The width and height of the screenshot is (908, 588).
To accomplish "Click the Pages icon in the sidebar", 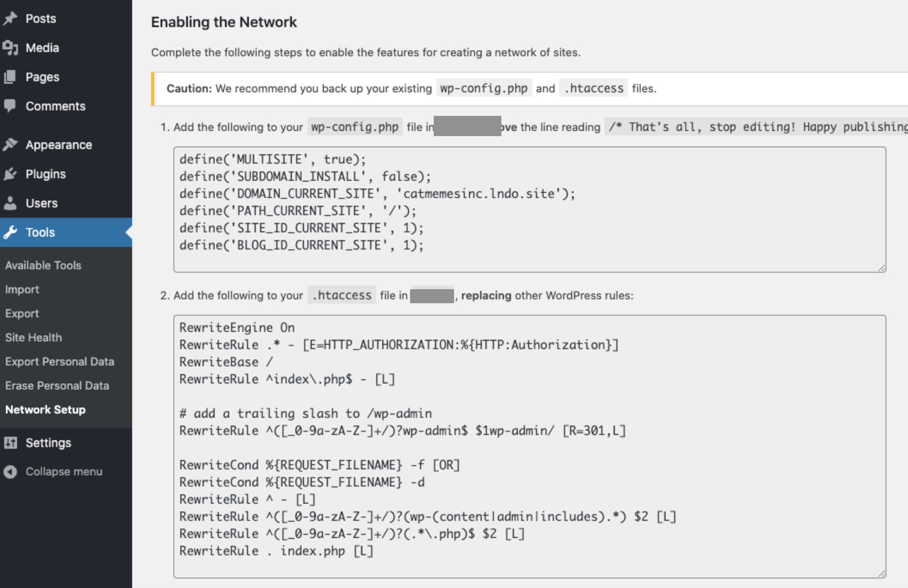I will pyautogui.click(x=11, y=76).
